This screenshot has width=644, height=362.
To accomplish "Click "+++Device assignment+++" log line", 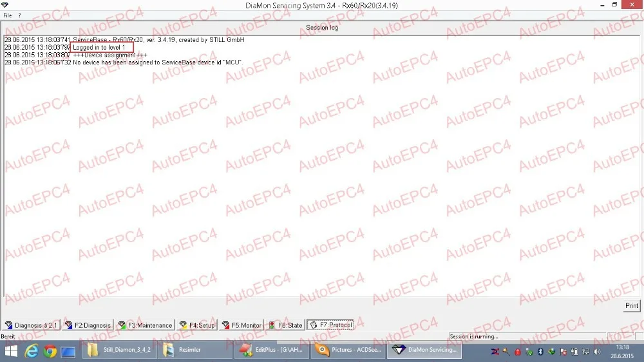I will pyautogui.click(x=110, y=55).
